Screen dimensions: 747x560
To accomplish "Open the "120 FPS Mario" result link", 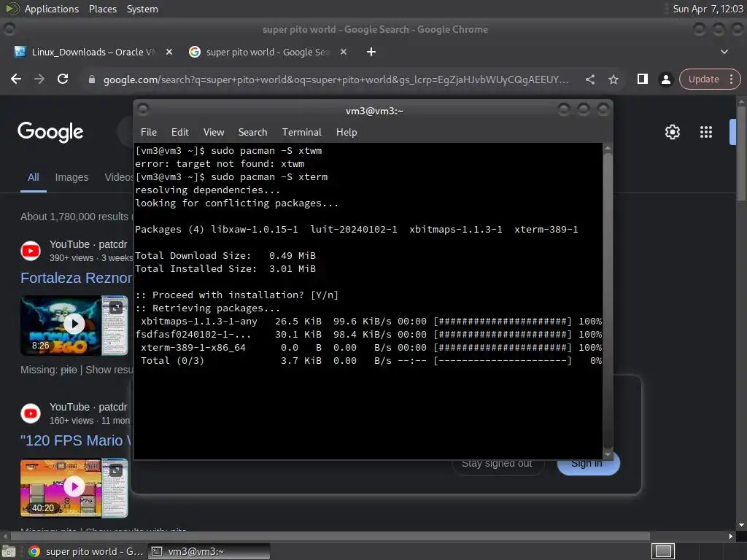I will point(76,441).
